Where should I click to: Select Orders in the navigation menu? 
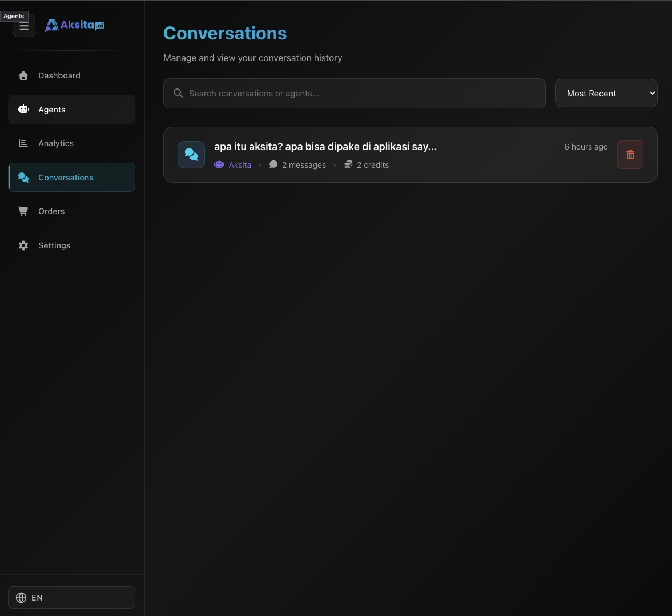51,211
